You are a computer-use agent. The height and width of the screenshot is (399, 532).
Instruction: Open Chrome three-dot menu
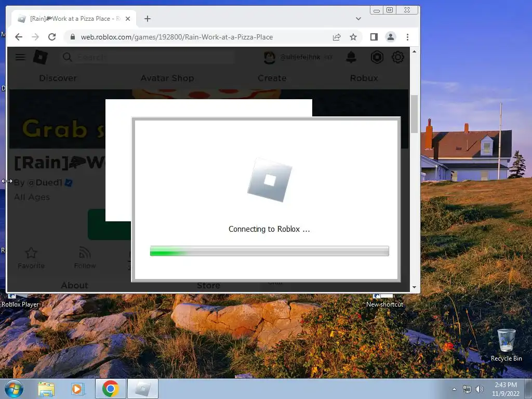point(407,37)
